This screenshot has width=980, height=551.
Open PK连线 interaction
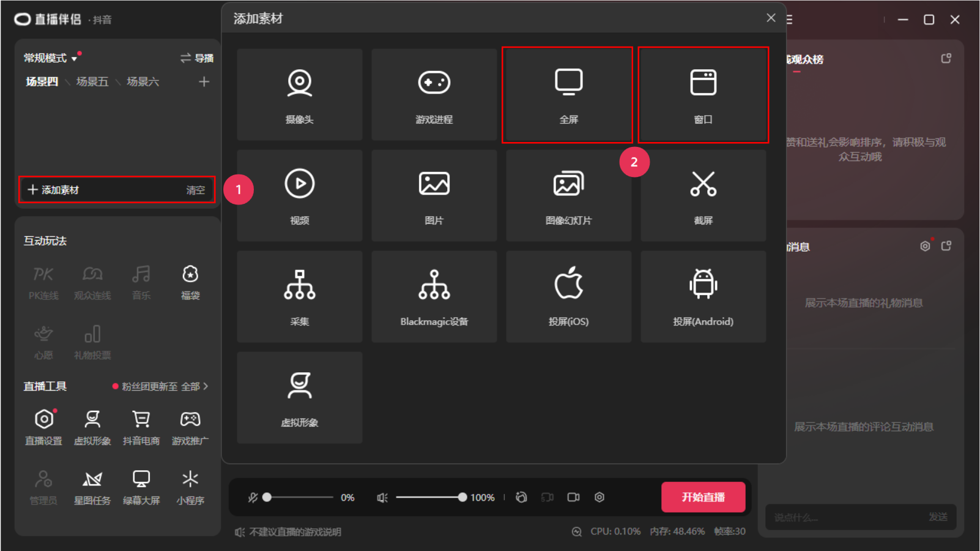[x=43, y=283]
